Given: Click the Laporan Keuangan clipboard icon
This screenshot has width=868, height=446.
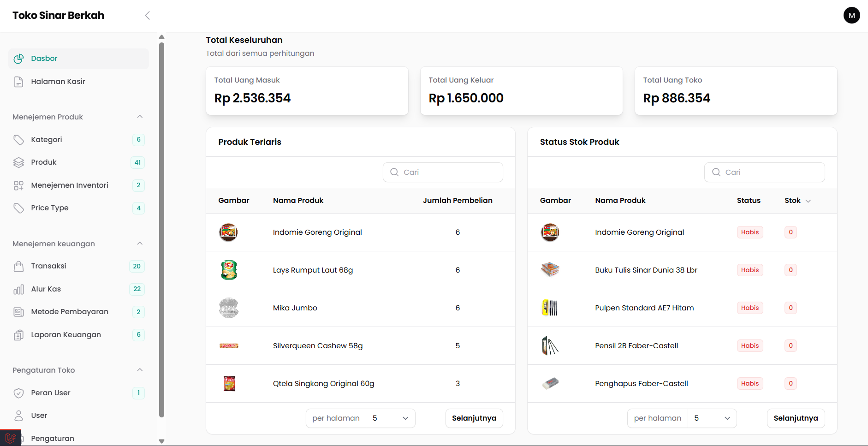Looking at the screenshot, I should coord(18,335).
